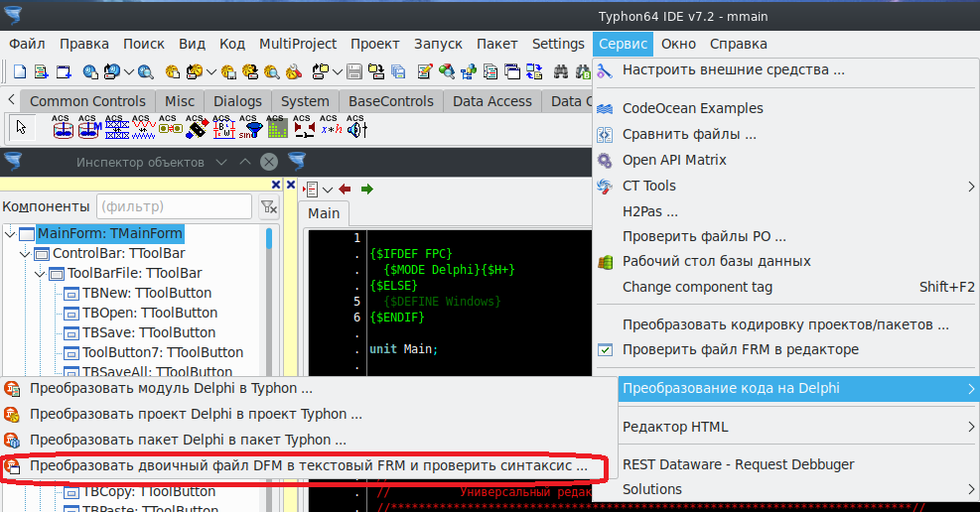Switch to the Dialogs palette tab

(x=237, y=101)
